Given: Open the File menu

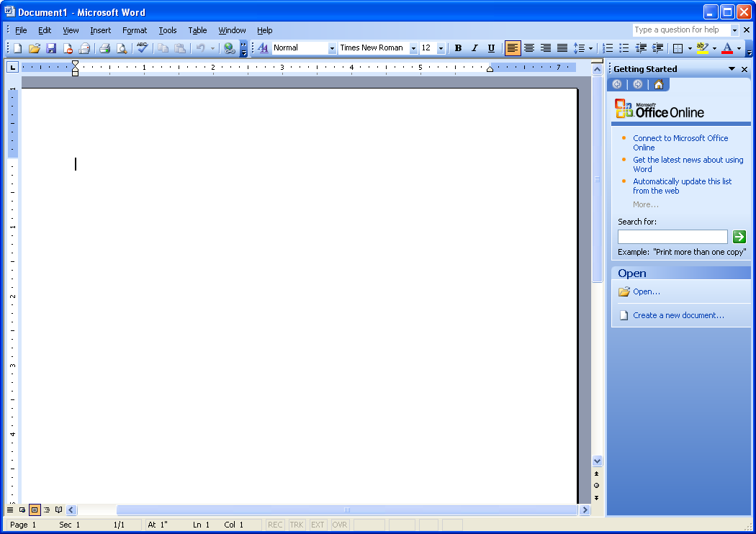Looking at the screenshot, I should click(x=21, y=30).
